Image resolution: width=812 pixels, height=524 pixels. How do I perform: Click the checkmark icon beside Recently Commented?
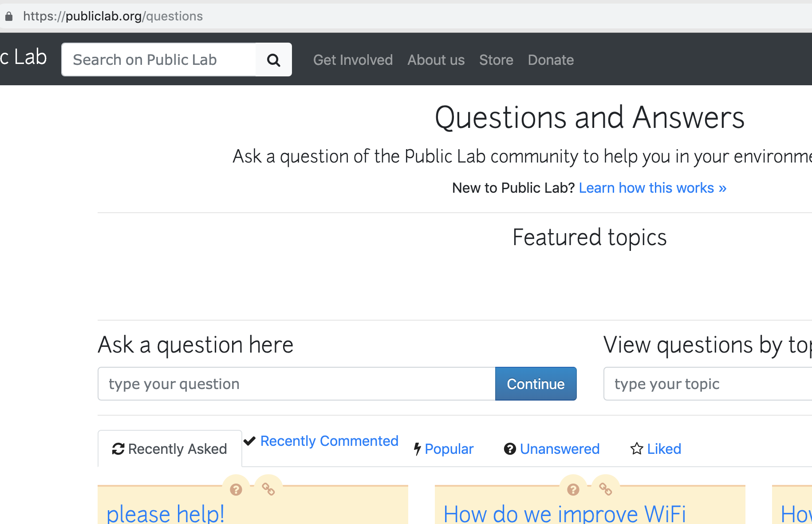coord(250,441)
